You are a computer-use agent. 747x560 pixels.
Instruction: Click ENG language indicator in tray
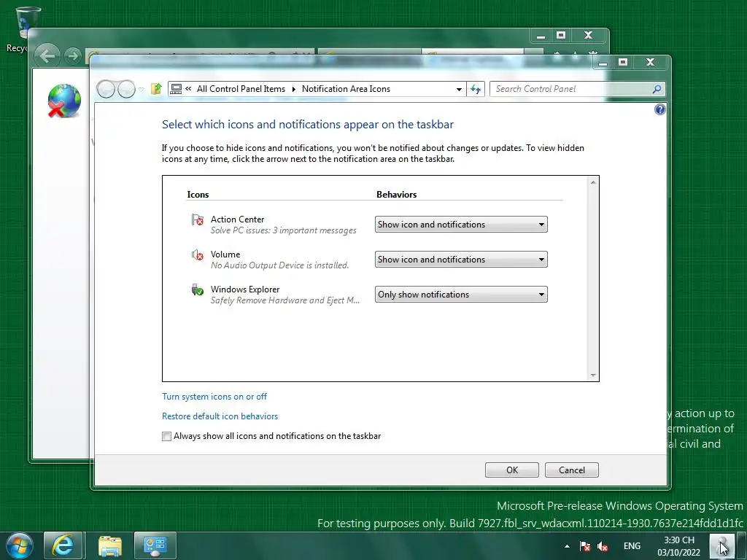click(632, 546)
